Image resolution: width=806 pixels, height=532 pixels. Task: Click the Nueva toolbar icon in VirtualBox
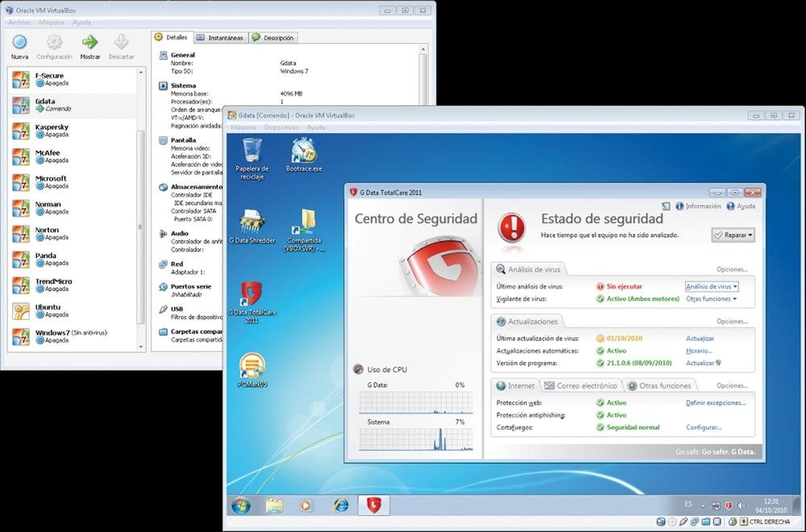(19, 42)
